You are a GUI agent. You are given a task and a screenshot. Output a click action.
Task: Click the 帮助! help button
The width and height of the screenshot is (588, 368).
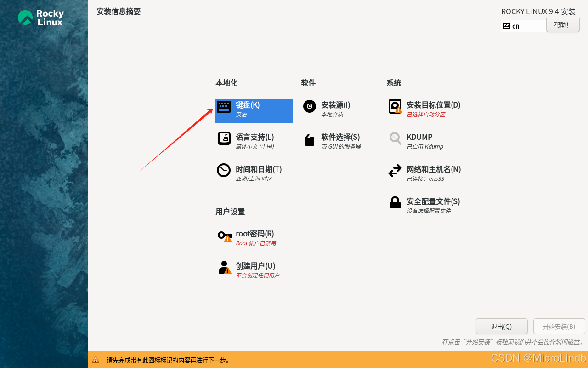(563, 25)
